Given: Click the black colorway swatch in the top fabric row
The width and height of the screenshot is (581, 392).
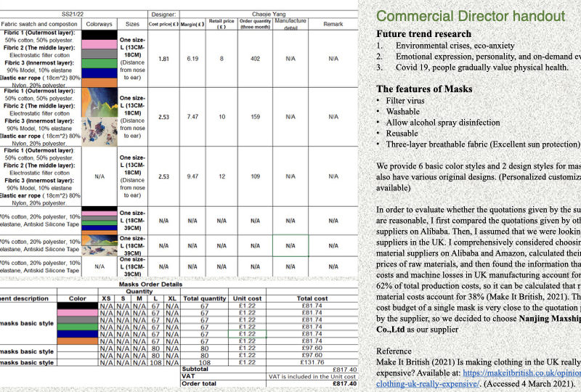Looking at the screenshot, I should pos(99,35).
